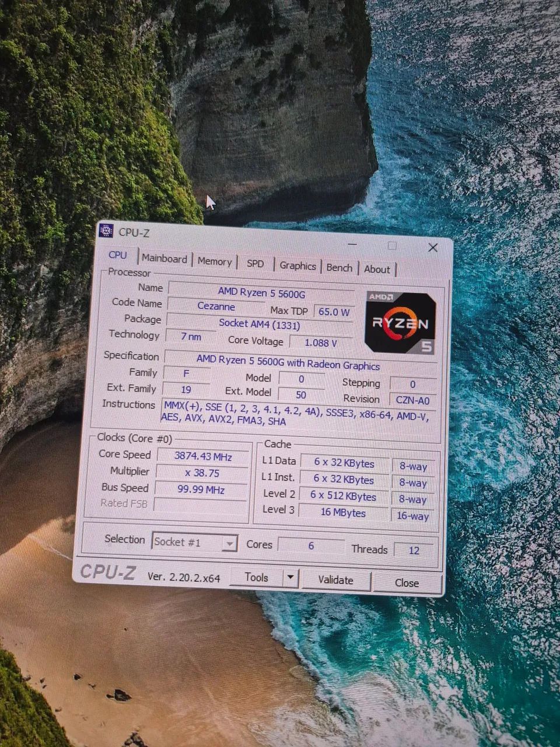Click the Specification field with Radeon Graphics
Screen dimensions: 560x747
pos(300,362)
